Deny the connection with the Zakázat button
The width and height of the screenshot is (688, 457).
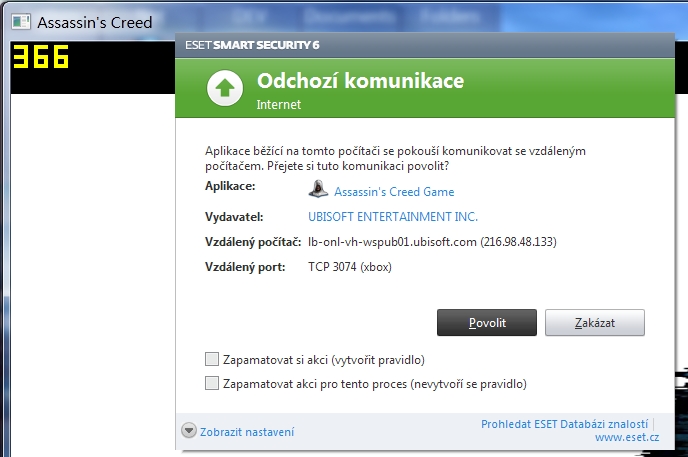pos(595,323)
